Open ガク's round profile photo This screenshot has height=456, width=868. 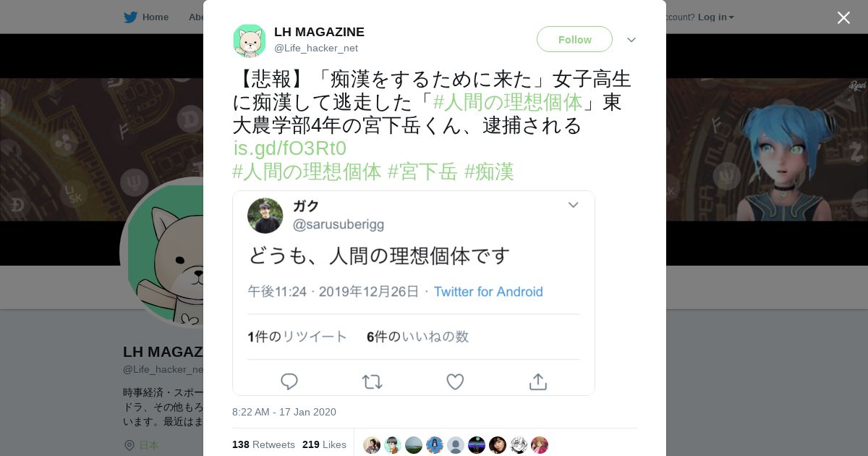(265, 216)
